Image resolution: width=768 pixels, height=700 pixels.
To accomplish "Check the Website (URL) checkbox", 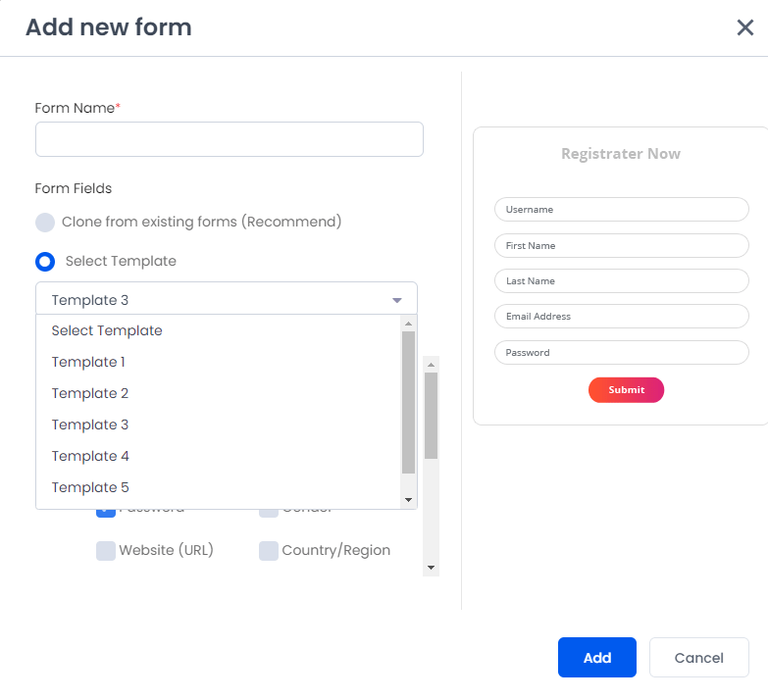I will (106, 551).
